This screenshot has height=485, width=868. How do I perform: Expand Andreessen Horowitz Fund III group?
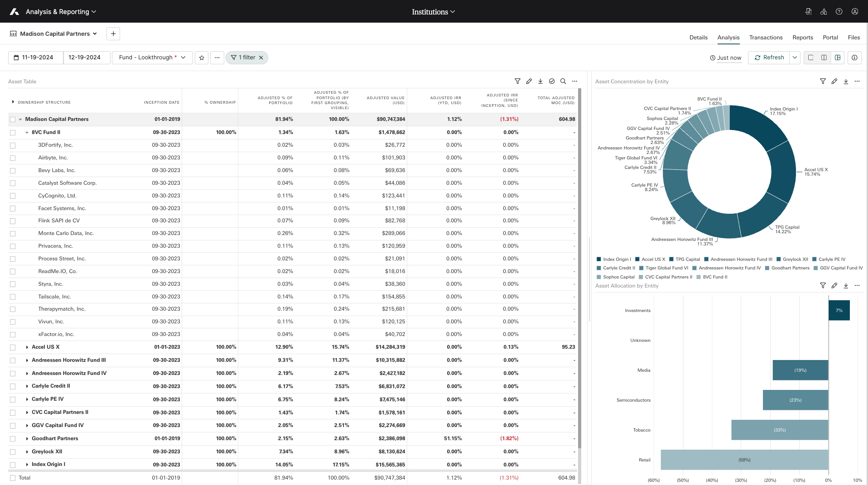[27, 360]
